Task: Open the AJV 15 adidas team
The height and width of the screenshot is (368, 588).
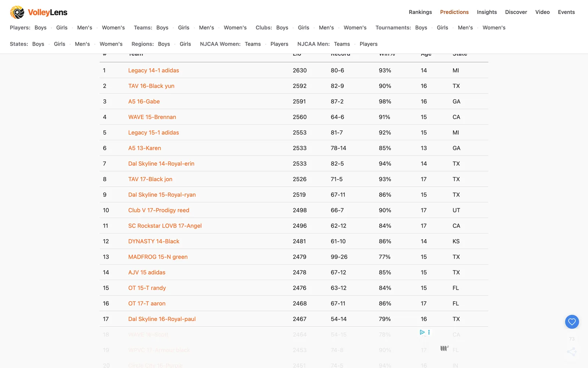Action: click(147, 272)
